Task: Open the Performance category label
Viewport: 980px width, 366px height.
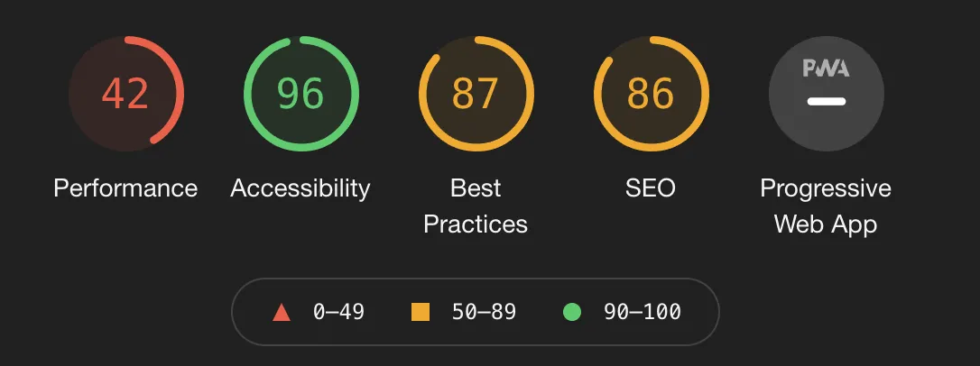Action: 125,188
